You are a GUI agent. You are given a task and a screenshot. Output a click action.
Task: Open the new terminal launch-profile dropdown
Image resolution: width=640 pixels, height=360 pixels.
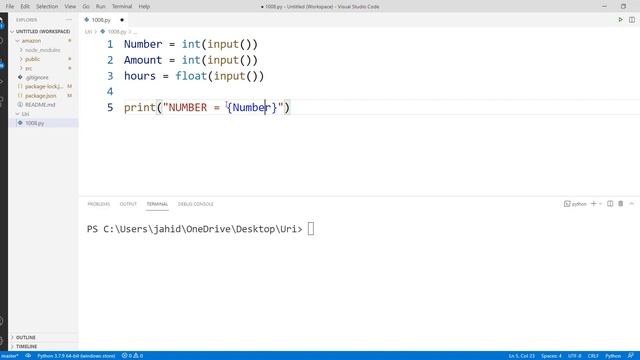pos(600,204)
